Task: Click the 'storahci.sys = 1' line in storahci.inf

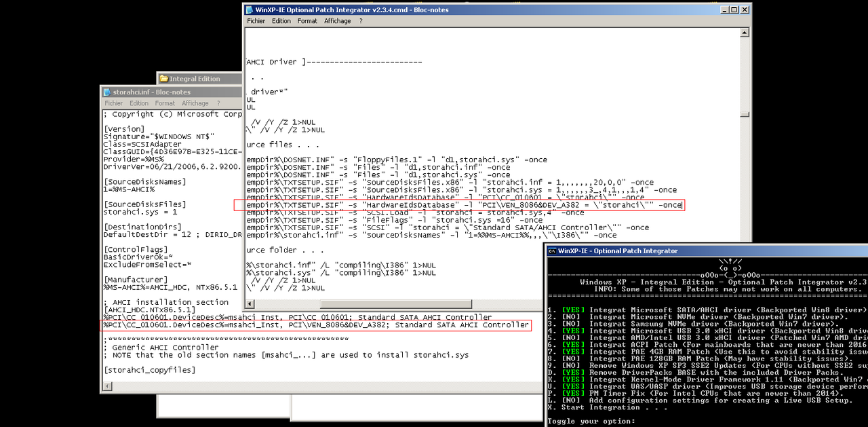Action: coord(140,212)
